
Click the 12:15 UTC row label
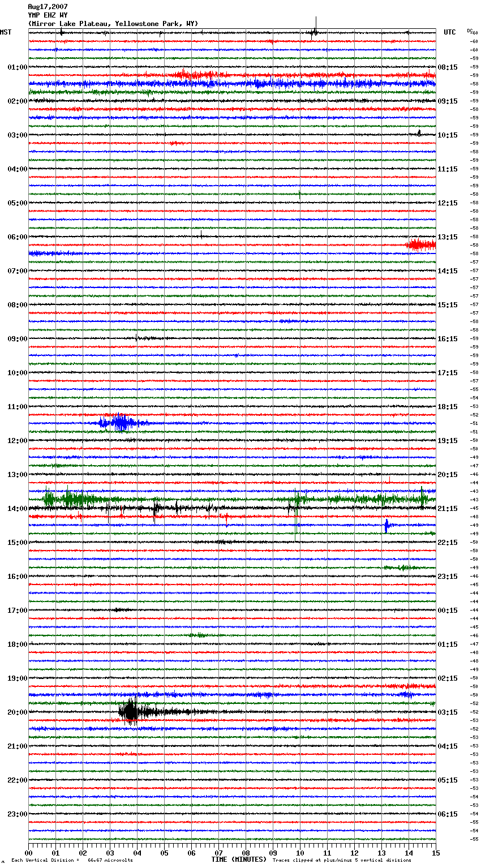point(448,203)
